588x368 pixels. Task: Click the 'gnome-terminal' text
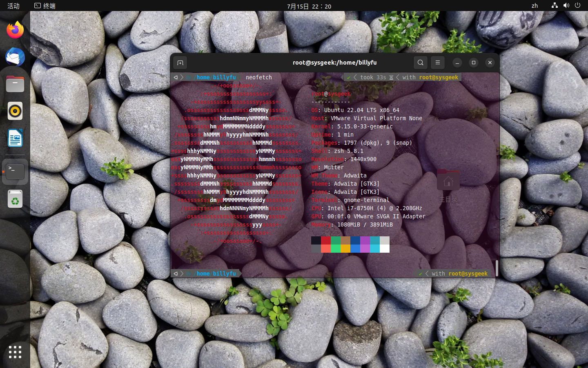367,200
